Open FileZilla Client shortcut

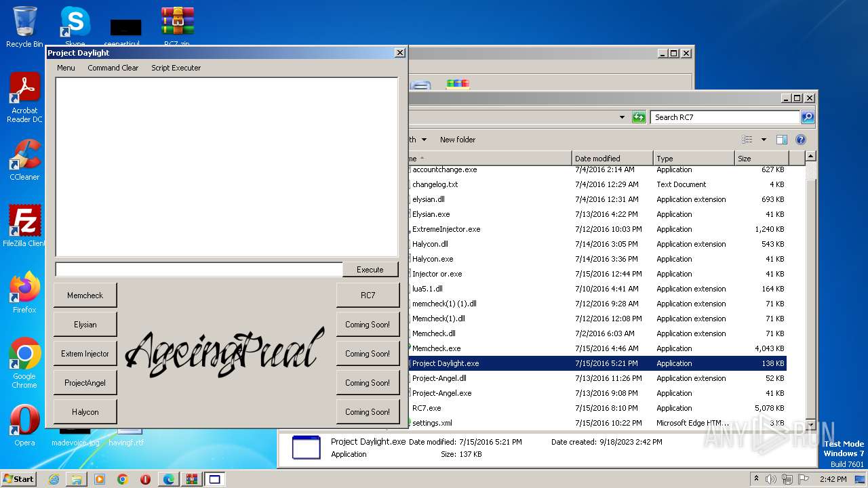point(24,226)
